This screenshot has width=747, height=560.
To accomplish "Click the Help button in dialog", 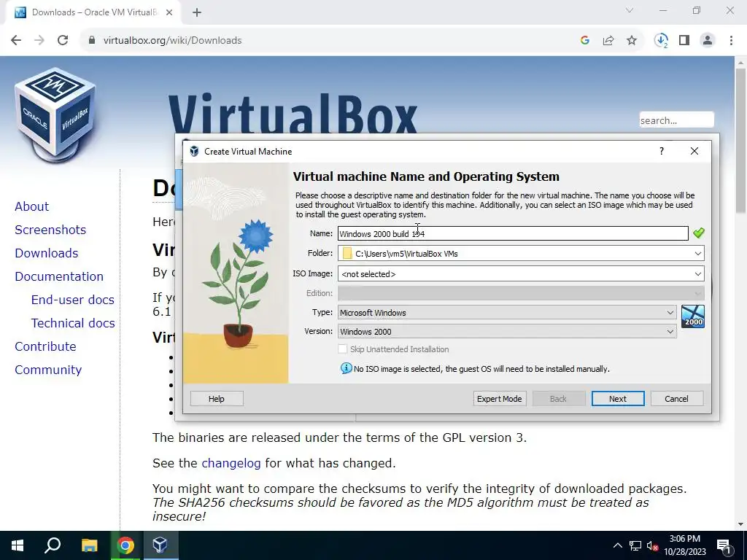I will tap(216, 399).
